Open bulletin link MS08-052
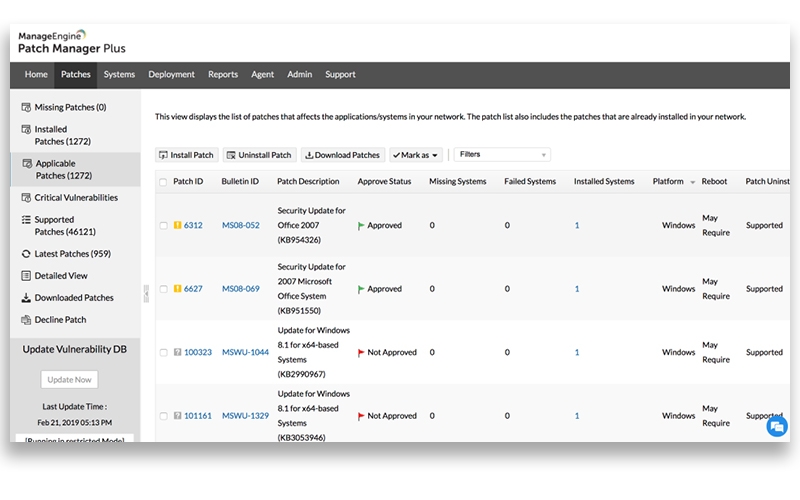Image resolution: width=800 pixels, height=500 pixels. coord(240,226)
